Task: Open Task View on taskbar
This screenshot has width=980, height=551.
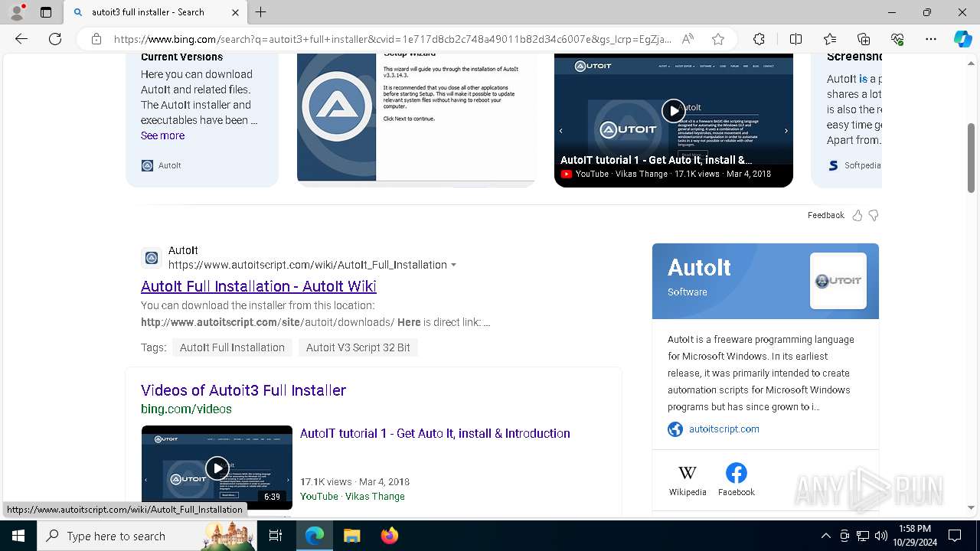Action: (276, 536)
